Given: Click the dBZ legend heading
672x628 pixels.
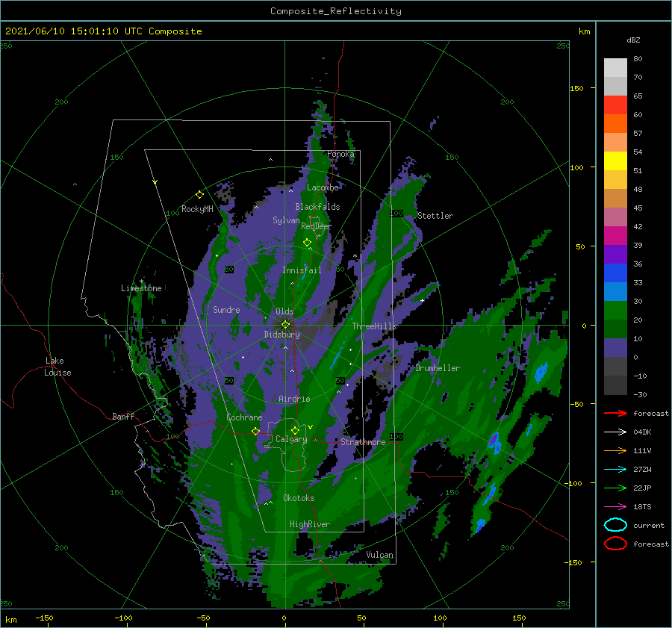Looking at the screenshot, I should point(633,40).
